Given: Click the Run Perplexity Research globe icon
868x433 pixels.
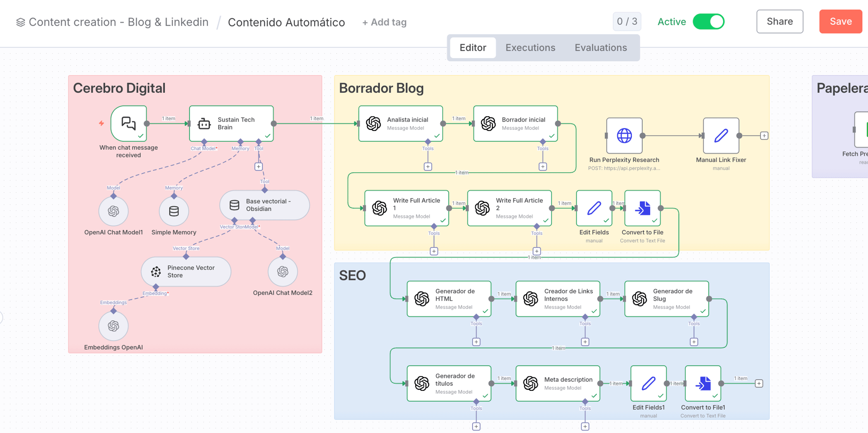Looking at the screenshot, I should (x=624, y=136).
